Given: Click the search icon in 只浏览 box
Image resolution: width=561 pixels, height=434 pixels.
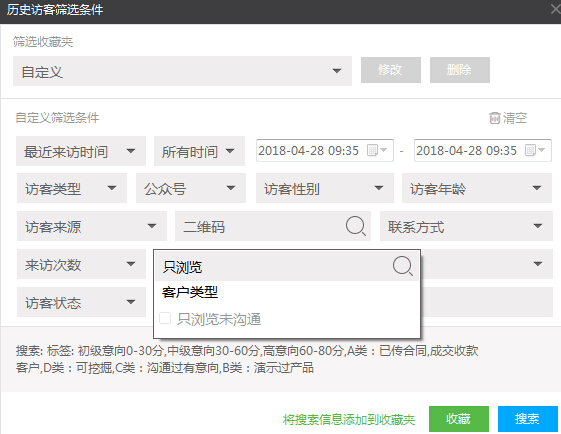Looking at the screenshot, I should pos(403,266).
